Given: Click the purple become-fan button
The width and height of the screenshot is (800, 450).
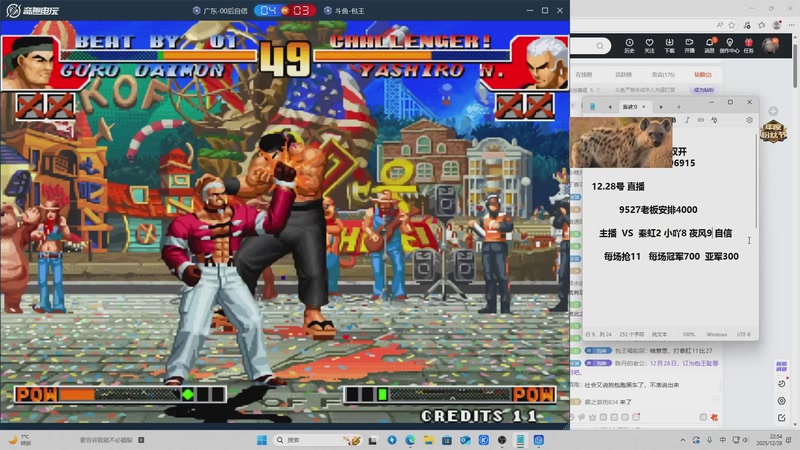Looking at the screenshot, I should (704, 90).
